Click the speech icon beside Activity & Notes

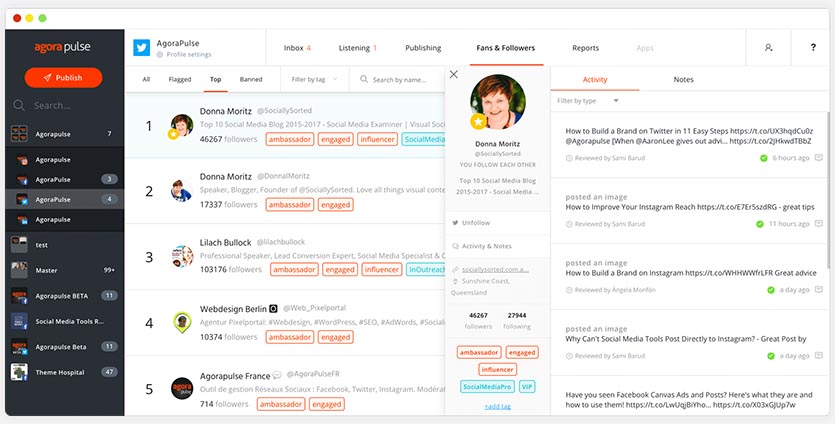pyautogui.click(x=455, y=246)
